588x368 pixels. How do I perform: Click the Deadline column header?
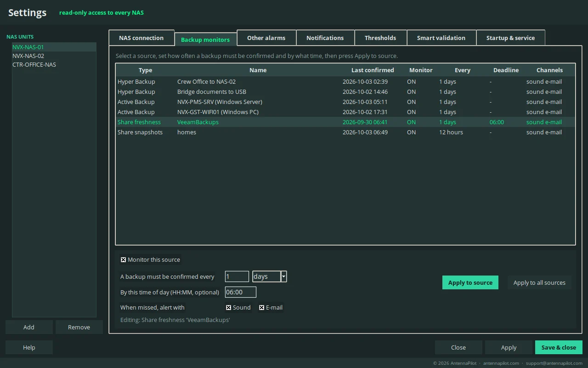coord(506,70)
